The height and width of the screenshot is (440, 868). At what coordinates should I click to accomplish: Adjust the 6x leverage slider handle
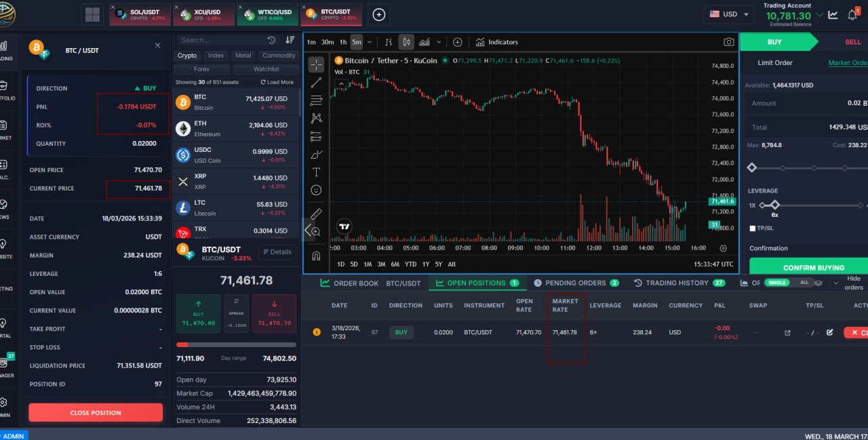(x=775, y=205)
